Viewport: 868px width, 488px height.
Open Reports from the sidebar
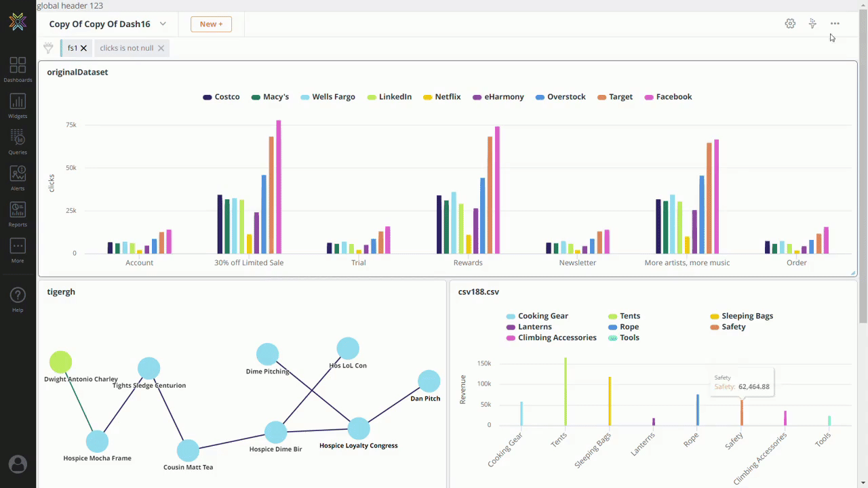(18, 213)
